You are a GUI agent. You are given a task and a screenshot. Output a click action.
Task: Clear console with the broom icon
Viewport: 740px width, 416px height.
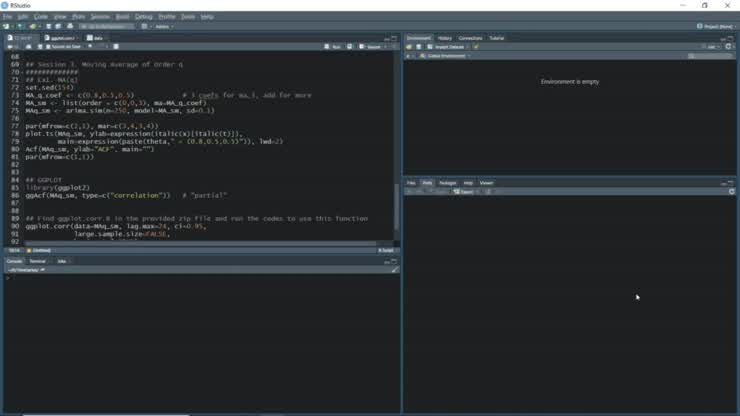click(395, 270)
